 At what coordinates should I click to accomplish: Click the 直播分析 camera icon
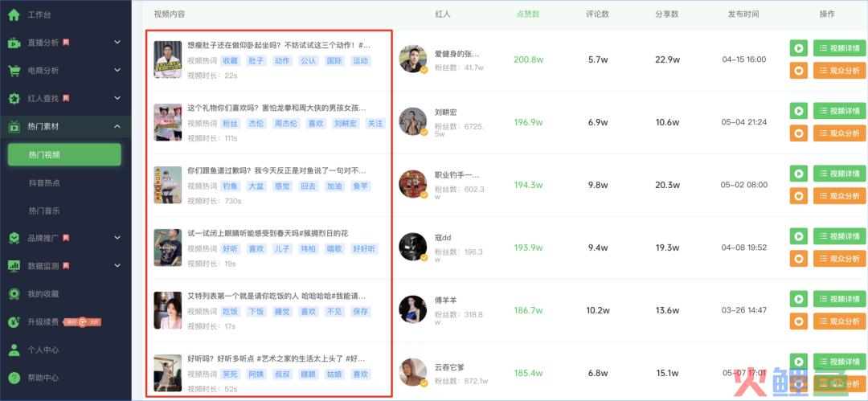tap(14, 43)
